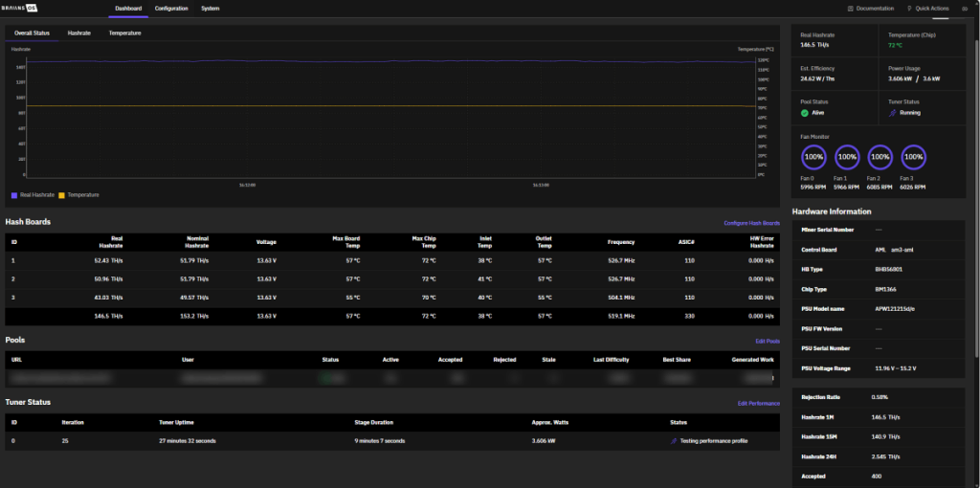The height and width of the screenshot is (488, 980).
Task: Click the Fan 3 100% gauge
Action: click(913, 158)
